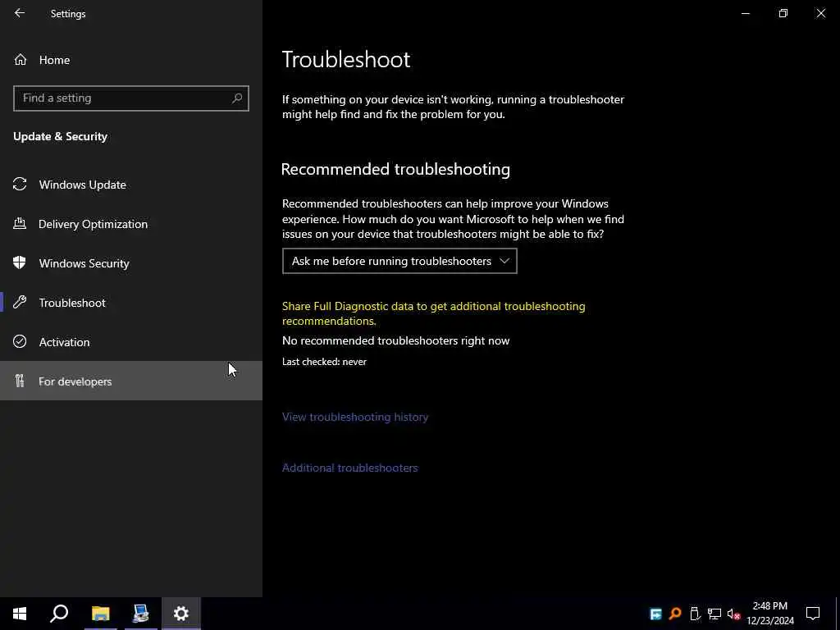Screen dimensions: 840x630
Task: Click the Windows Update sync icon
Action: 20,185
